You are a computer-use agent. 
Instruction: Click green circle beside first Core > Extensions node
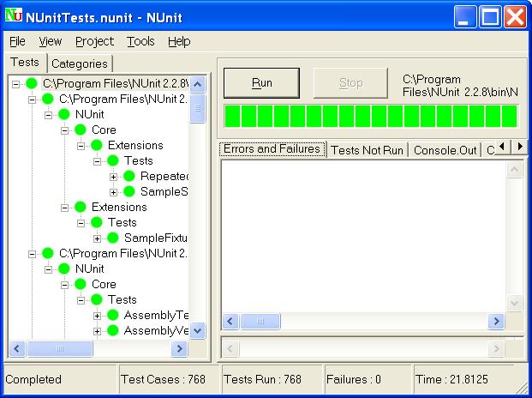point(97,145)
